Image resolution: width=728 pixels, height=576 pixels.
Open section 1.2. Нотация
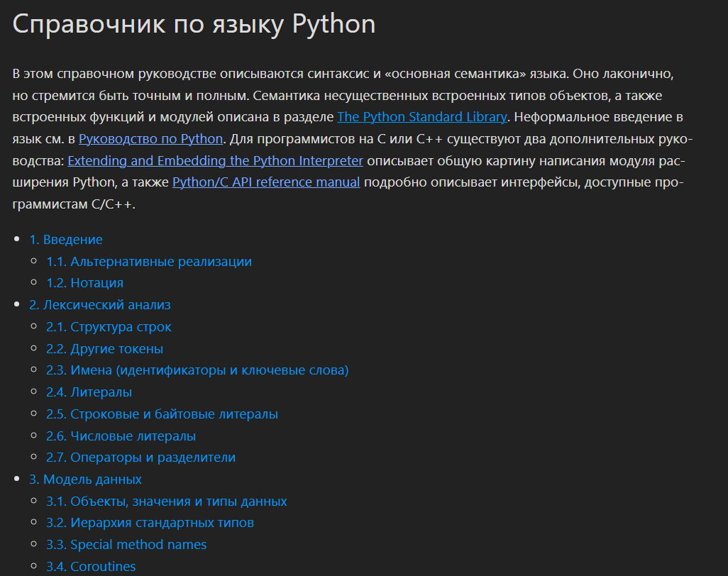point(84,282)
